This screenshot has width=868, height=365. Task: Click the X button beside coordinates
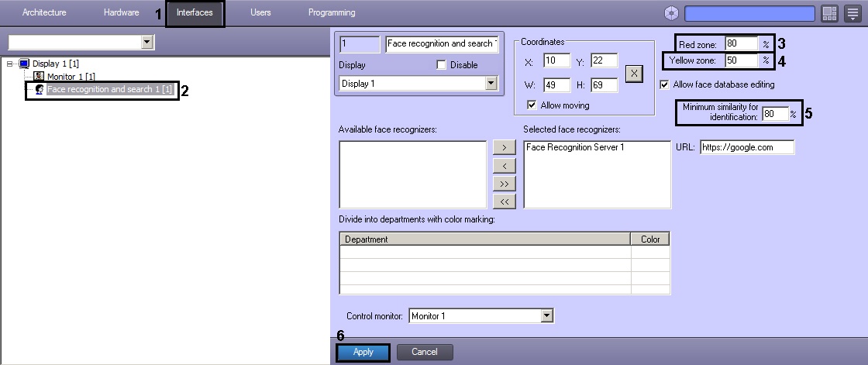635,73
